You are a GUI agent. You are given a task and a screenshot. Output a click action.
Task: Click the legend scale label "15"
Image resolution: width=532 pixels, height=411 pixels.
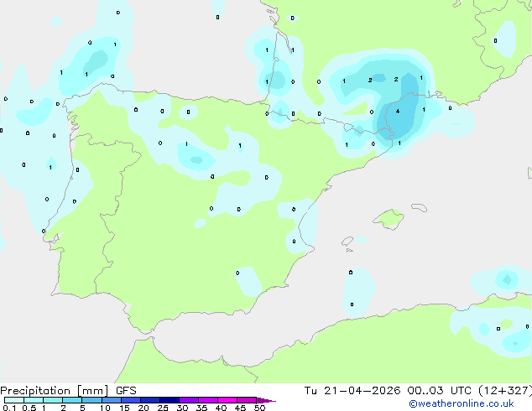[x=124, y=408]
